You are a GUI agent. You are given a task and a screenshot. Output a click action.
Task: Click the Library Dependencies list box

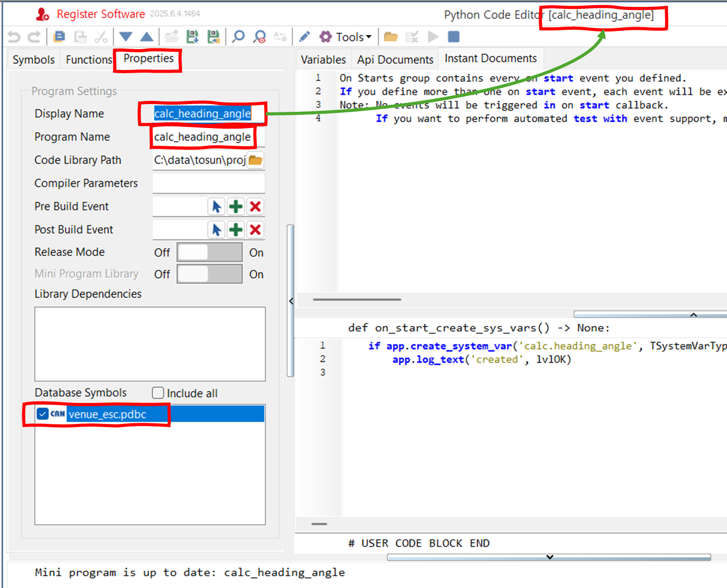pyautogui.click(x=150, y=344)
